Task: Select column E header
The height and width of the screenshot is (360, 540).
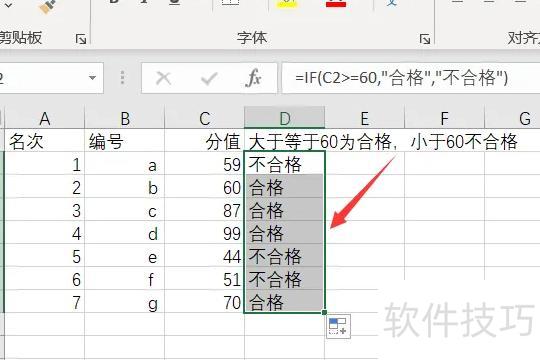Action: (x=364, y=119)
